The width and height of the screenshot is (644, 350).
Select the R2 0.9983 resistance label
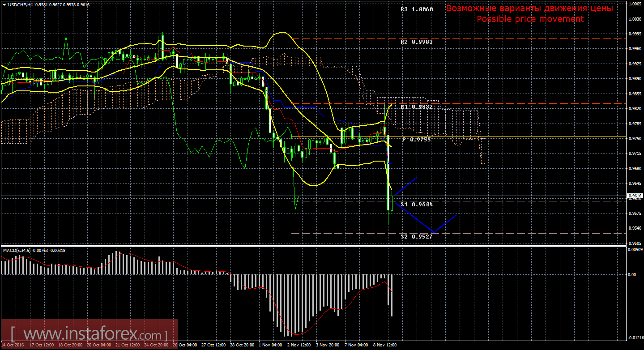coord(416,42)
